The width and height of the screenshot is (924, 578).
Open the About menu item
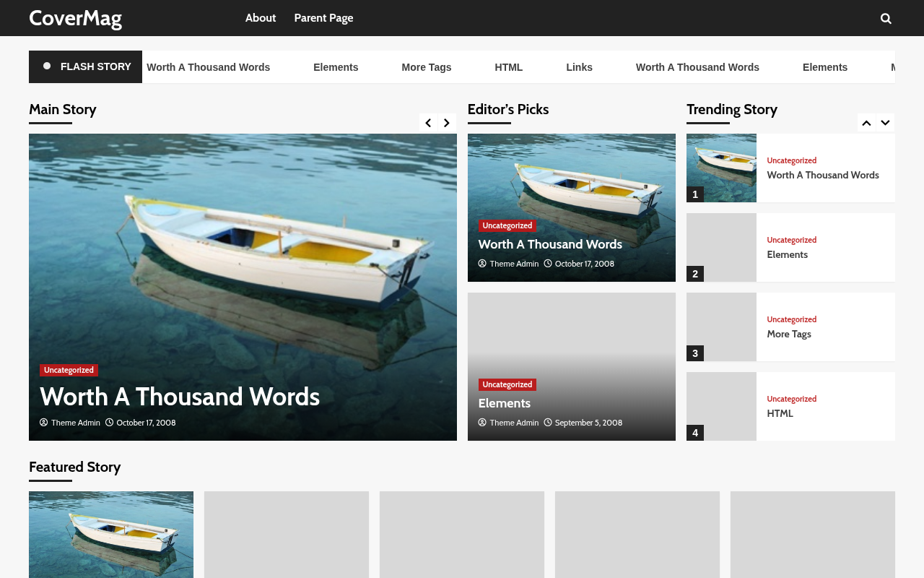coord(261,18)
